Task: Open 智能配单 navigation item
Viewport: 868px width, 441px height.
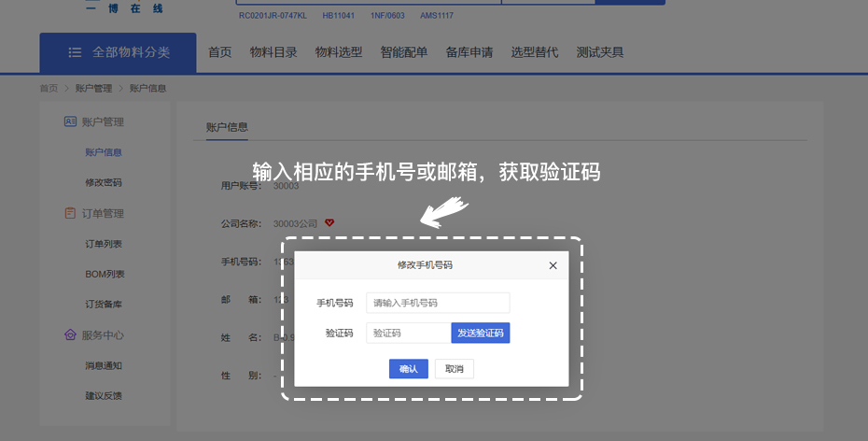Action: coord(404,52)
